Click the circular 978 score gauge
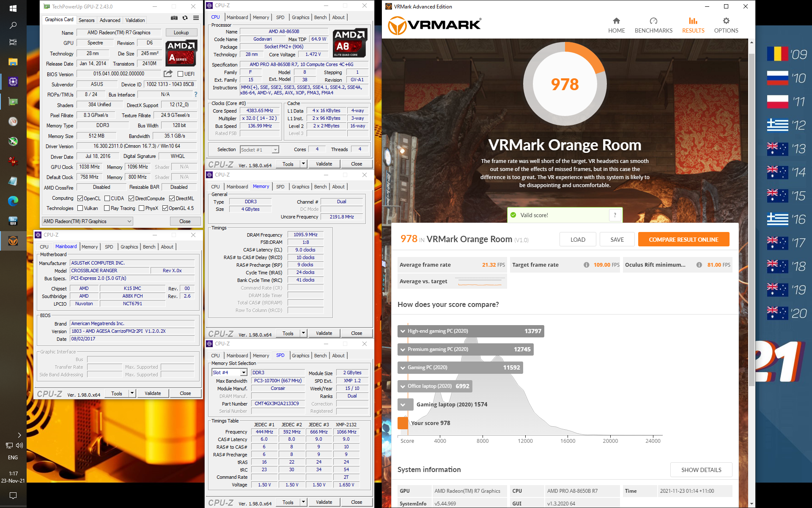This screenshot has width=812, height=508. click(x=565, y=84)
